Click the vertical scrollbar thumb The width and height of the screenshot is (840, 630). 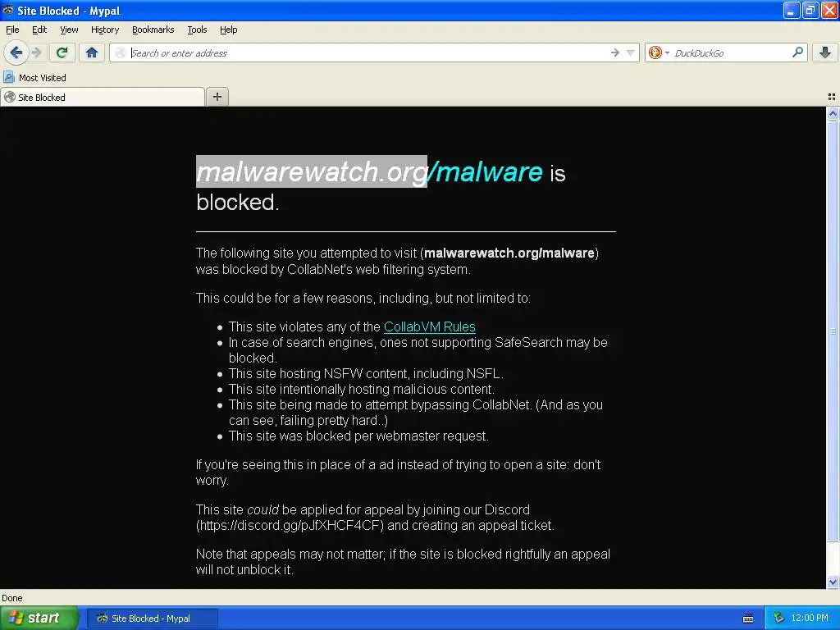click(833, 331)
